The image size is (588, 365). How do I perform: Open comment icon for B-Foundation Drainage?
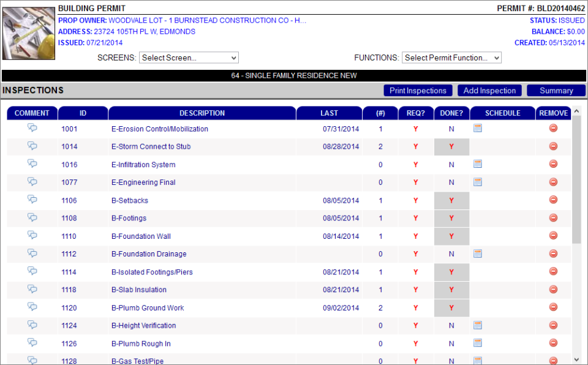tap(32, 253)
